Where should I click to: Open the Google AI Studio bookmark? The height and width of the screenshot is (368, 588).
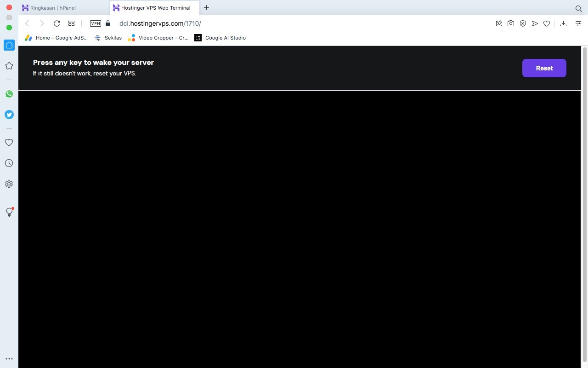(x=220, y=38)
